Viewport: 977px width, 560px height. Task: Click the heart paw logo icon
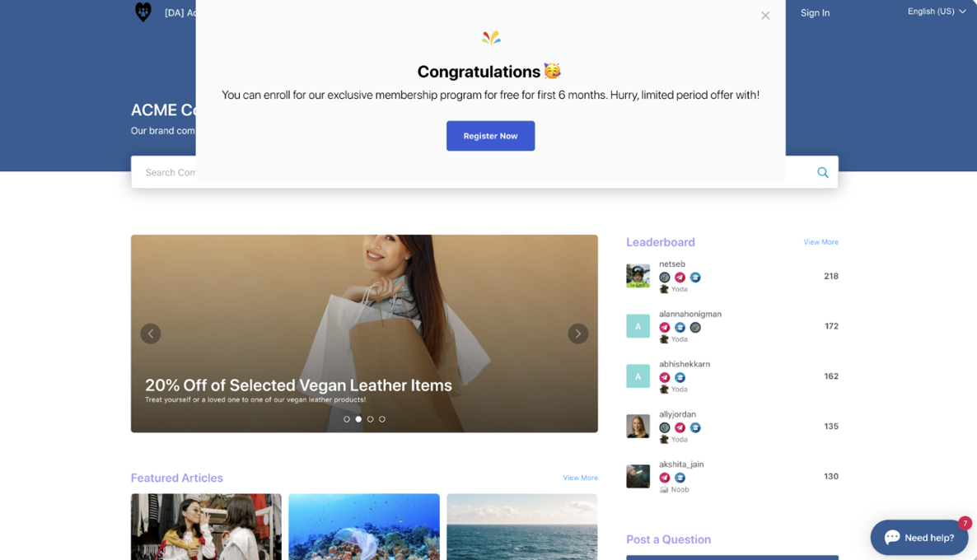tap(143, 12)
